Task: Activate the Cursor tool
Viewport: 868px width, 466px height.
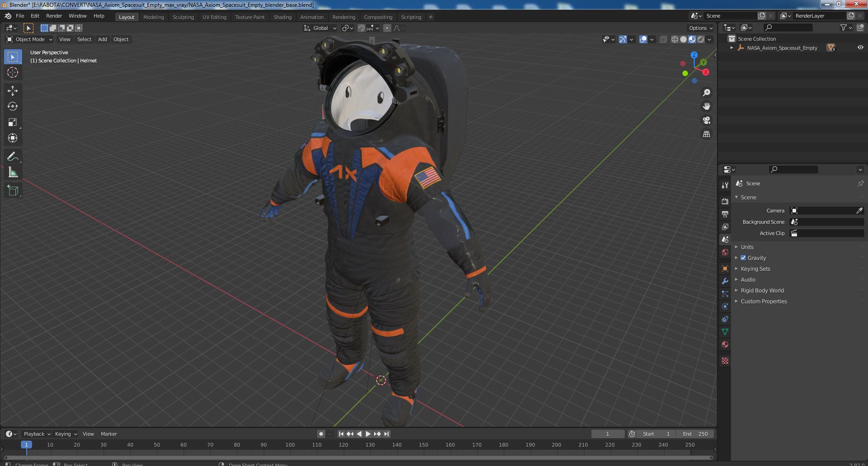Action: (x=13, y=72)
